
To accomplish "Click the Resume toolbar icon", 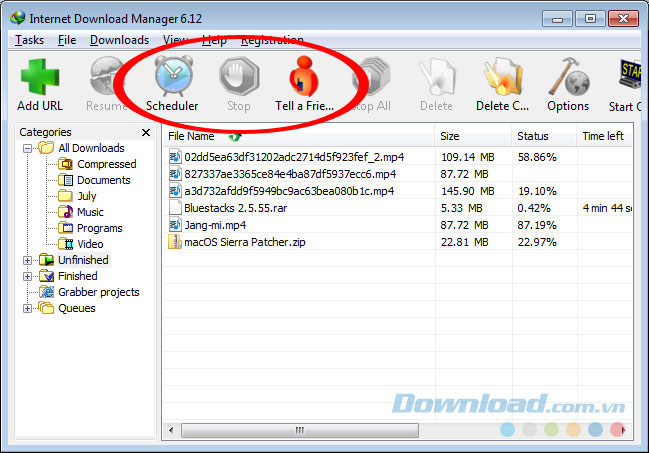I will point(107,77).
